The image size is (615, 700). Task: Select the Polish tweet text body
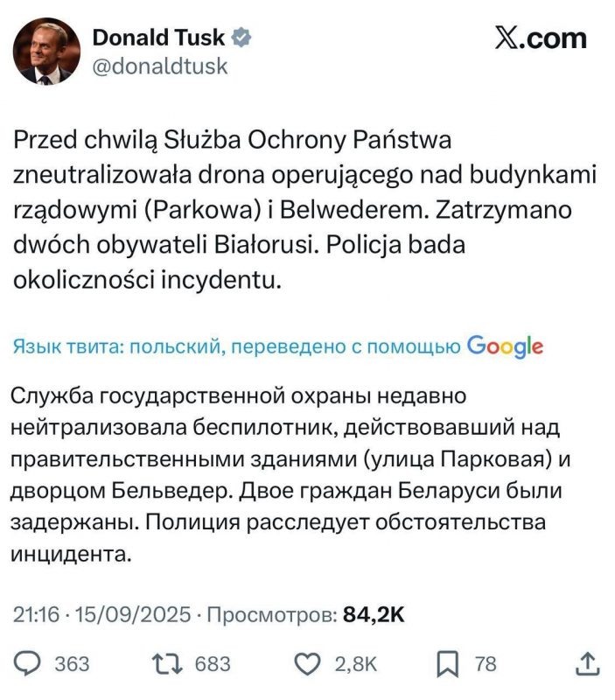tap(262, 210)
